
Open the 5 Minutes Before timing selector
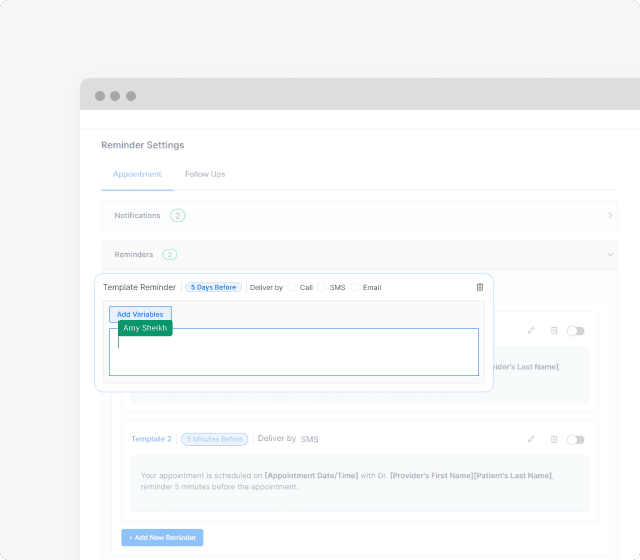click(214, 439)
